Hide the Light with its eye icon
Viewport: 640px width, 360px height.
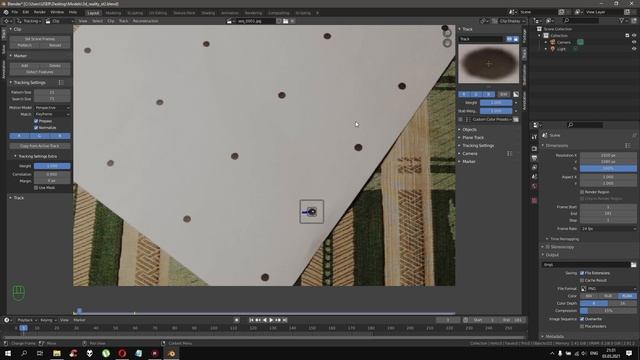[x=634, y=49]
